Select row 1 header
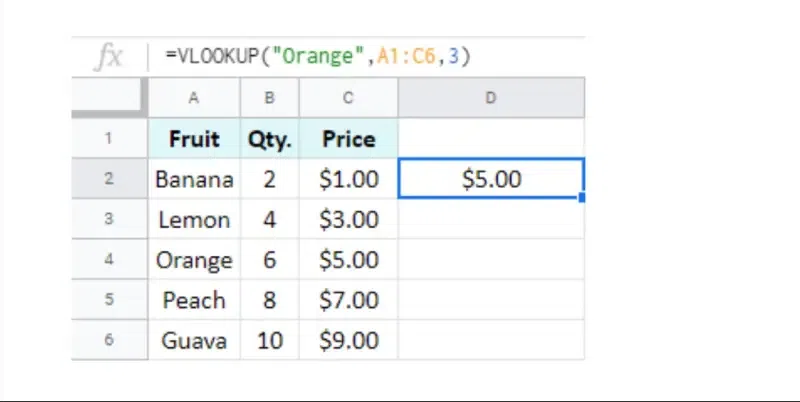This screenshot has height=402, width=800. coord(110,139)
